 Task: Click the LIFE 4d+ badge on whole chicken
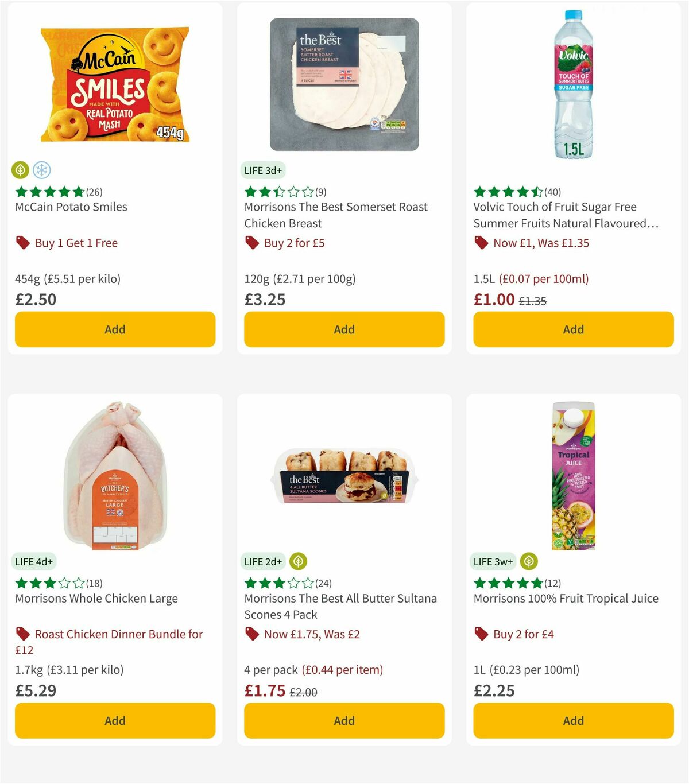[34, 561]
